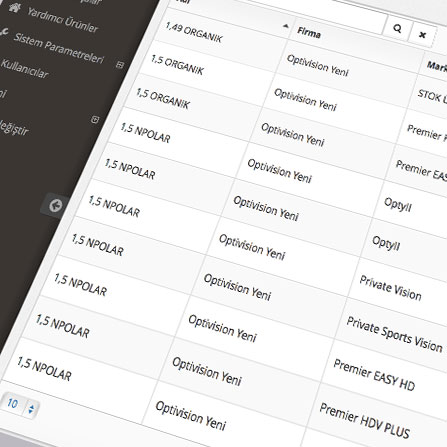This screenshot has width=447, height=447.
Task: Click the wrench icon beside Sistem Parametreleri
Action: click(3, 32)
